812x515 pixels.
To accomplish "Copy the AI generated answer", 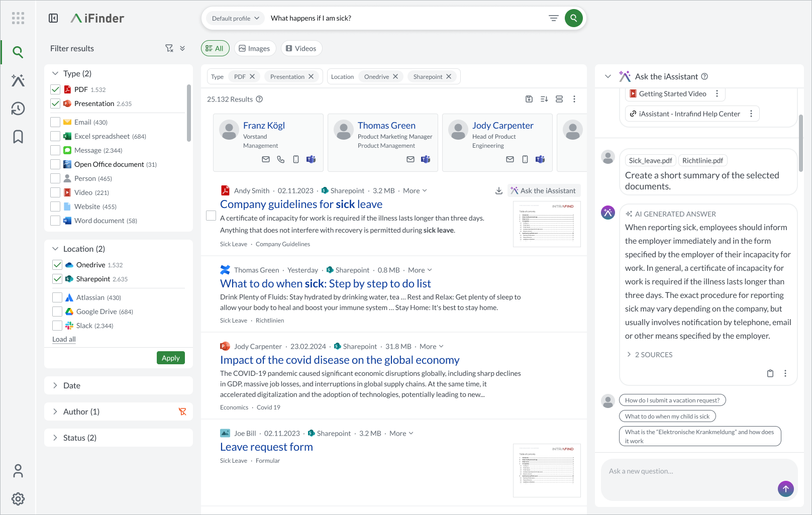I will [x=770, y=373].
